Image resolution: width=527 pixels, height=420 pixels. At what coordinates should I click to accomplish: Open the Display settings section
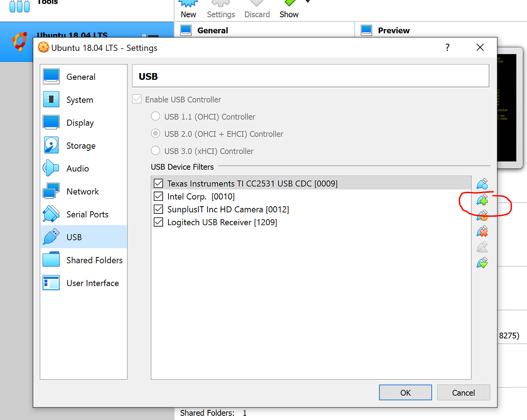pos(80,122)
